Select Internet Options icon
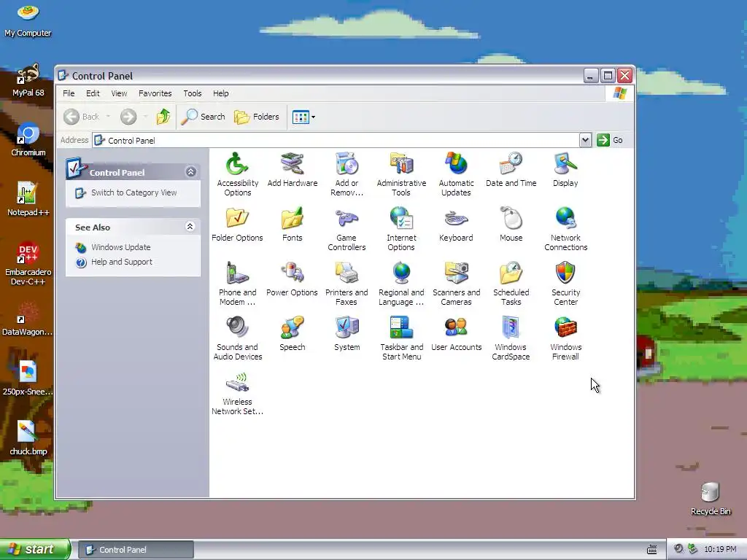 coord(402,219)
